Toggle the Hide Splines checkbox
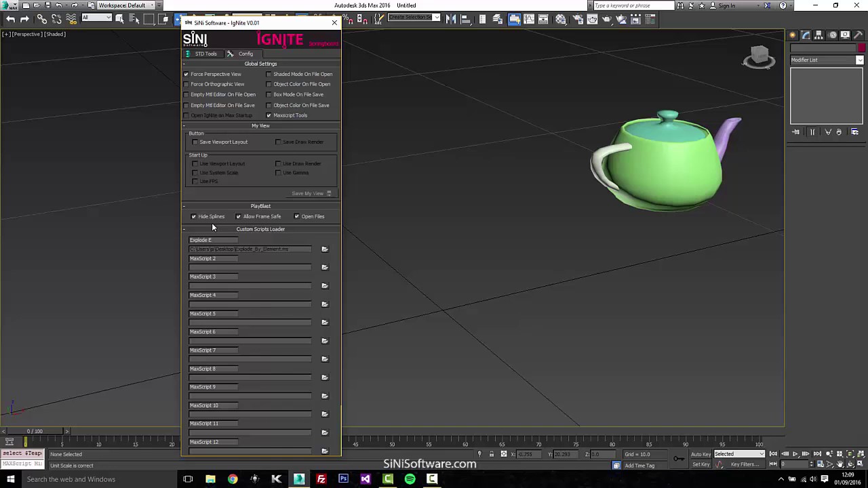Image resolution: width=868 pixels, height=488 pixels. tap(194, 217)
